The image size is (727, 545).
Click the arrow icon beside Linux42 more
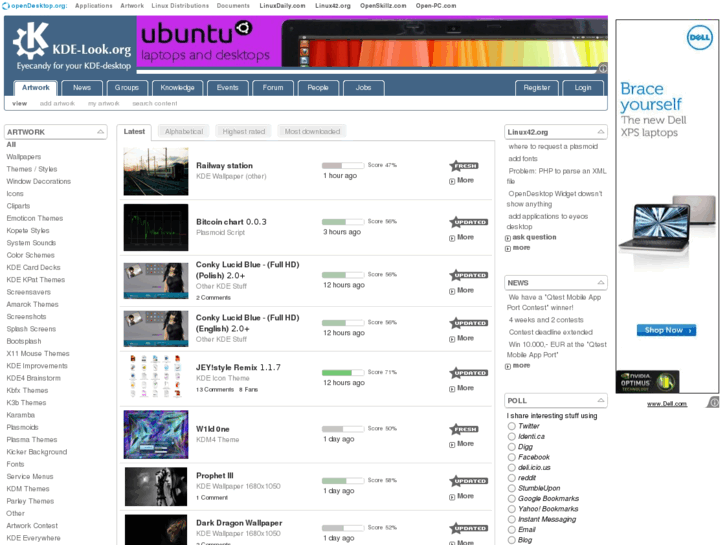coord(508,249)
